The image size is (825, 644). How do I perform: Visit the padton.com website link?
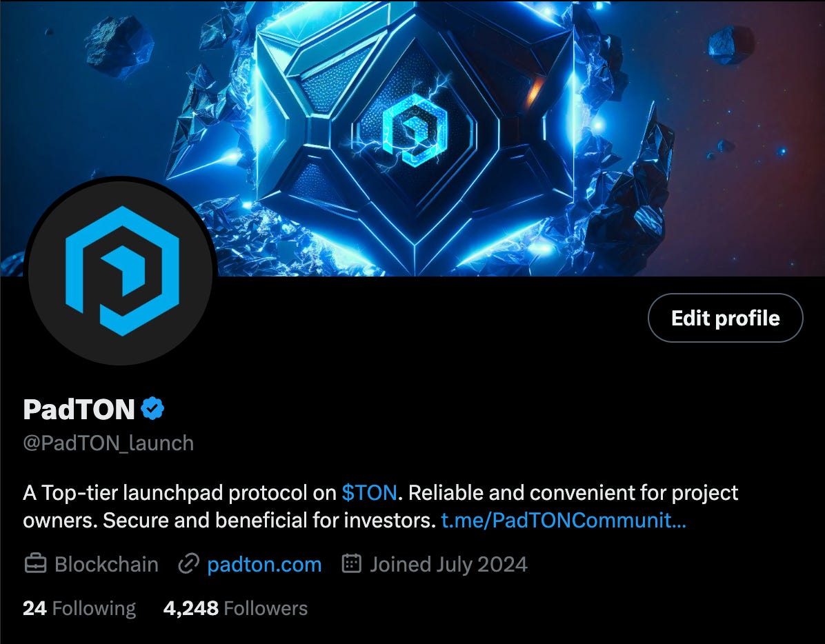(264, 565)
